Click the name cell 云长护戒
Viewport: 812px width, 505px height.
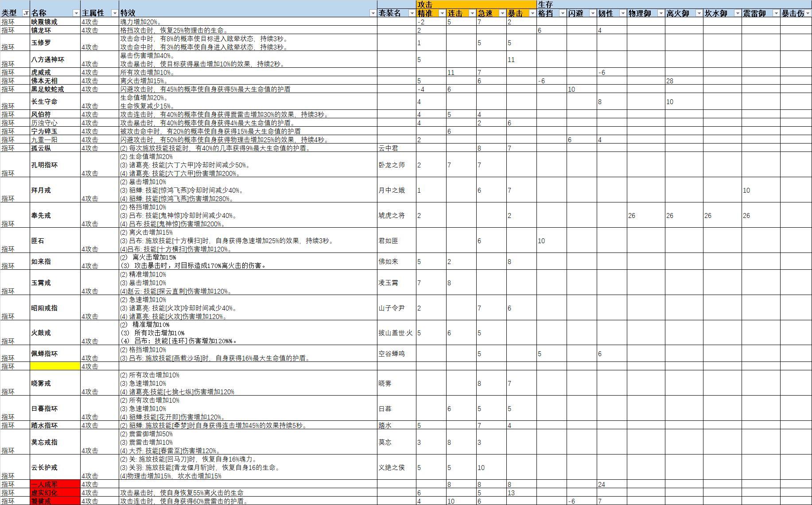pyautogui.click(x=55, y=467)
